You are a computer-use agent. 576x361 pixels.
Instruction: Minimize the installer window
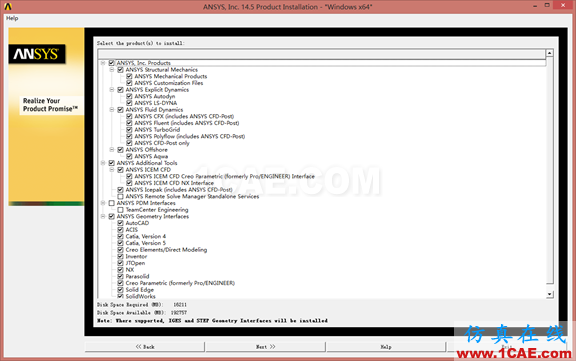(x=535, y=6)
